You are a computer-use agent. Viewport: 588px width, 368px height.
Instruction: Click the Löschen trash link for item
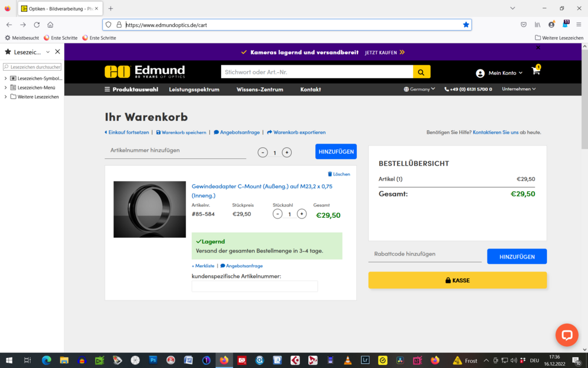[339, 174]
